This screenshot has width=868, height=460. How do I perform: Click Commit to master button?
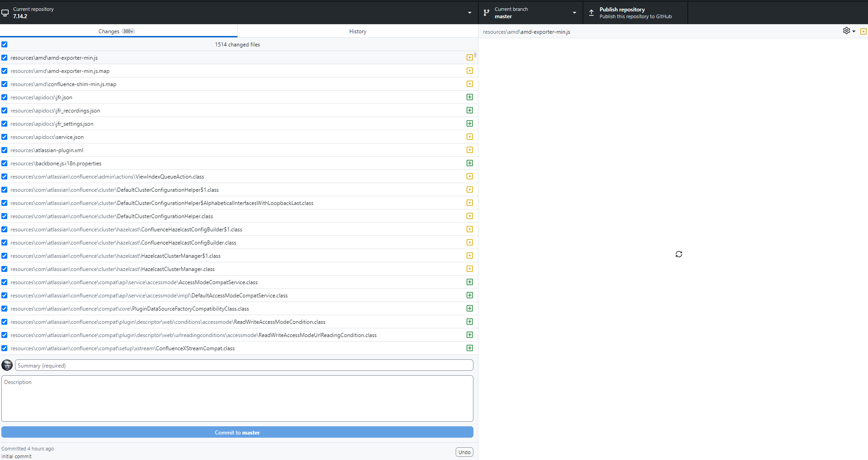[237, 432]
